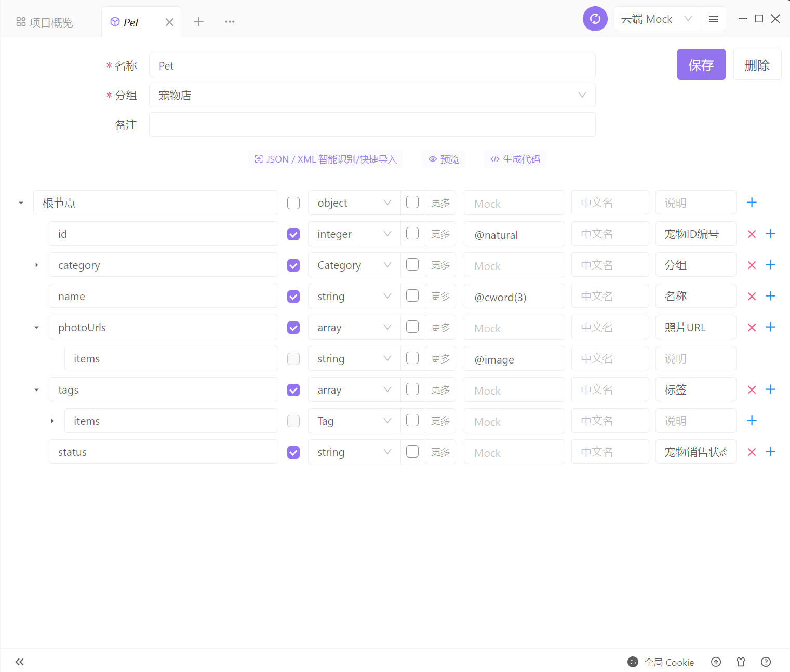Viewport: 790px width, 672px height.
Task: Add child node to root row
Action: [752, 203]
